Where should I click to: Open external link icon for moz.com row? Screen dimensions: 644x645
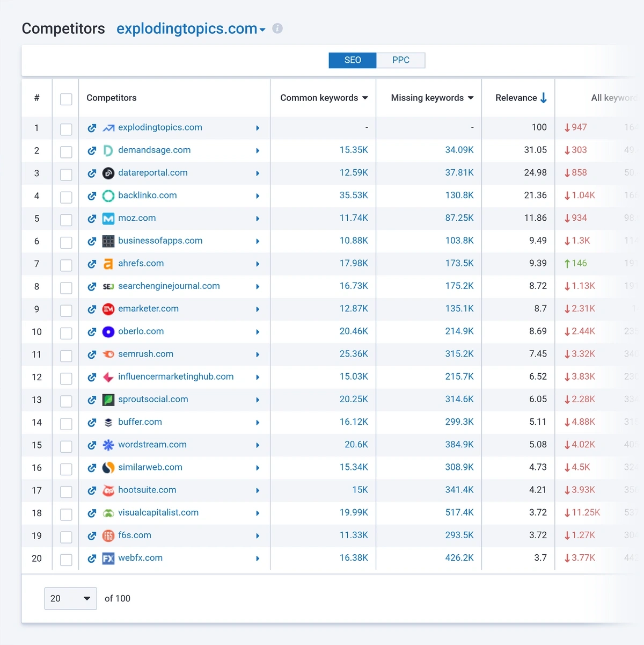[x=92, y=219]
